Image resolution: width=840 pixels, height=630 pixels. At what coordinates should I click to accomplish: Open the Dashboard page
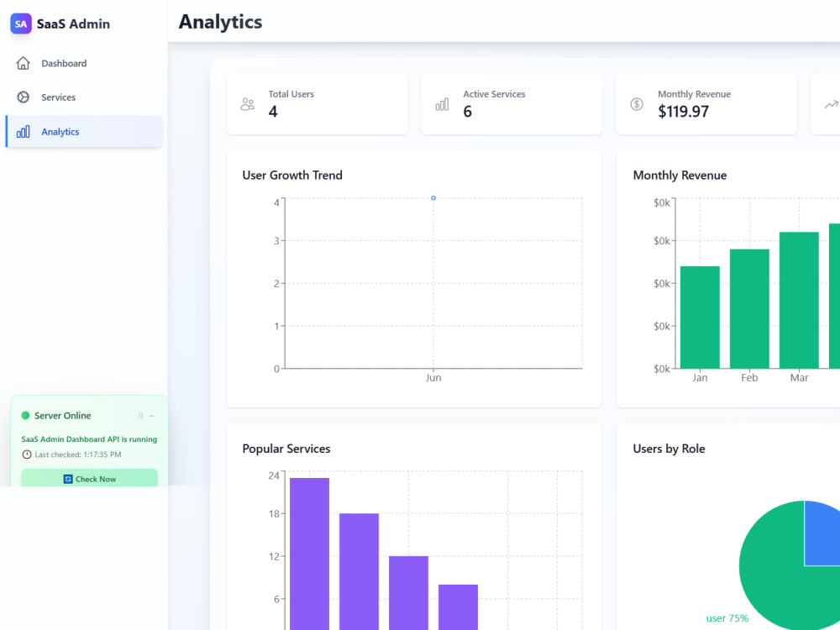point(83,63)
